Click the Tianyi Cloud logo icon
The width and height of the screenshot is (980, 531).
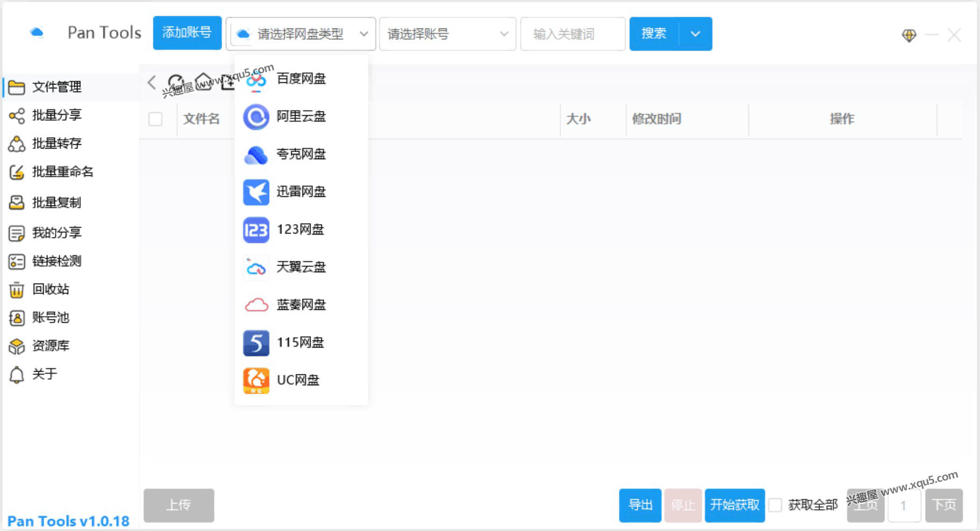click(x=256, y=267)
